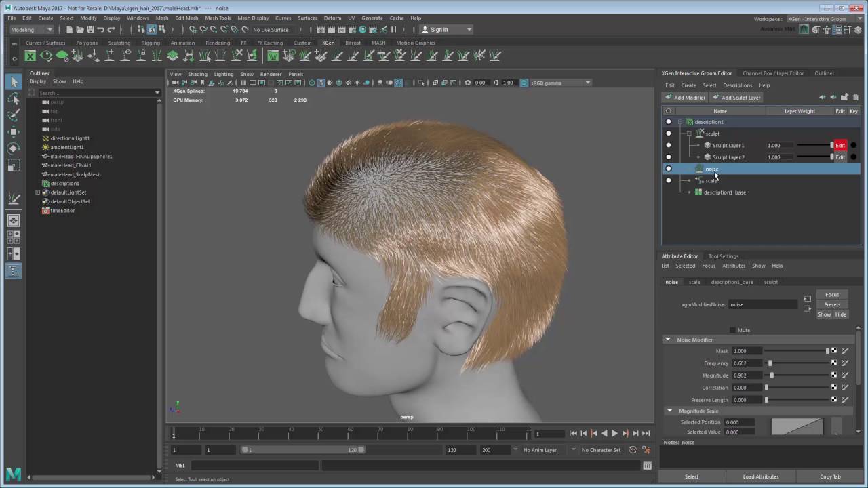Click the play forward button
868x488 pixels.
click(614, 434)
